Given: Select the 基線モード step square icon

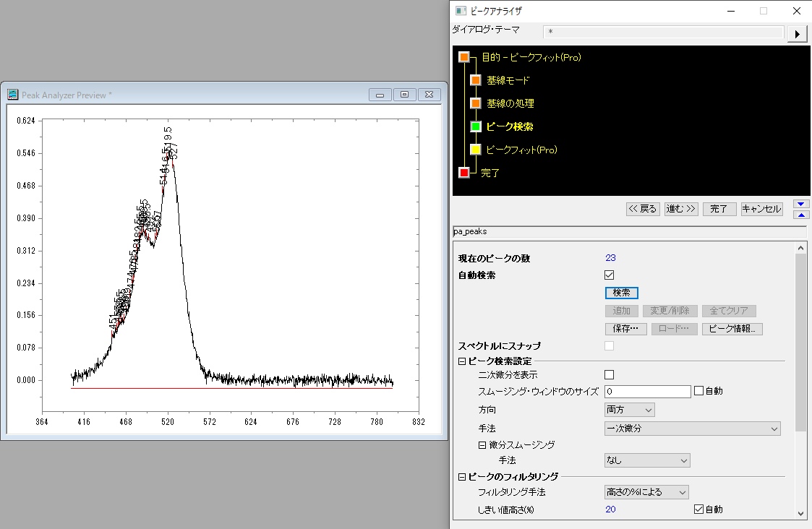Looking at the screenshot, I should (x=476, y=80).
